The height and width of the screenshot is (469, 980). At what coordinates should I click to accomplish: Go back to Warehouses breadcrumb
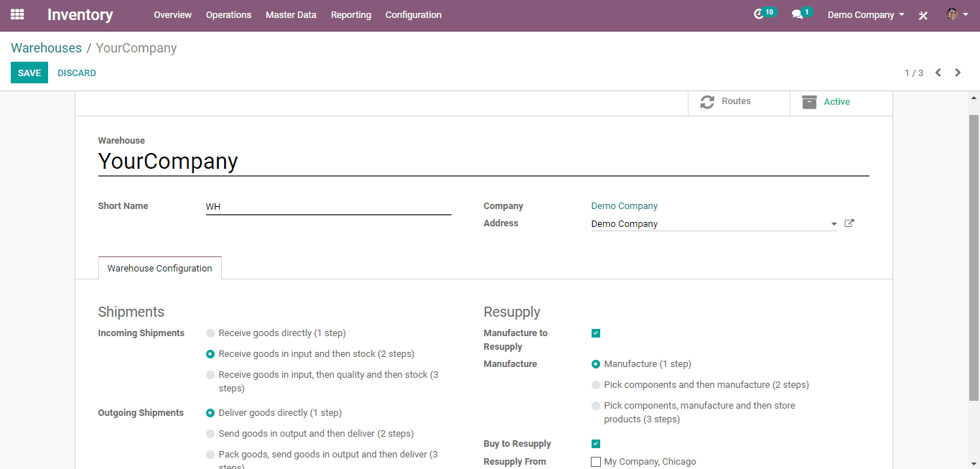point(47,48)
